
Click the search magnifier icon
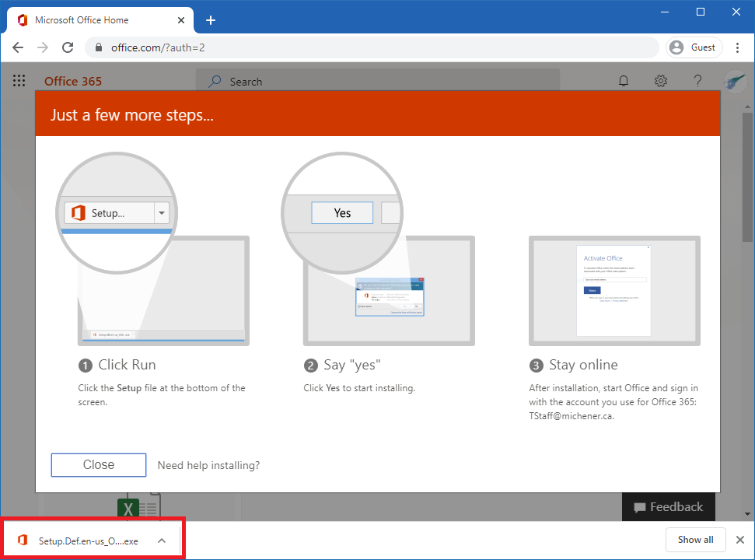click(214, 81)
